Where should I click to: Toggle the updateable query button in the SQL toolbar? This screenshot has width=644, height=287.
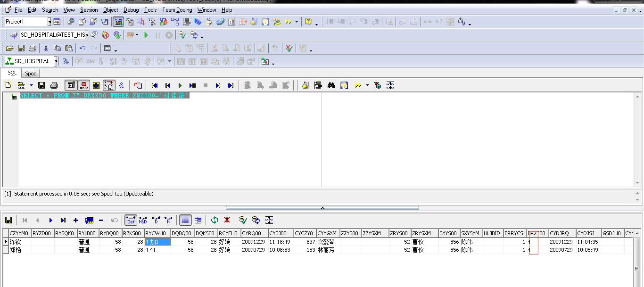tap(71, 85)
